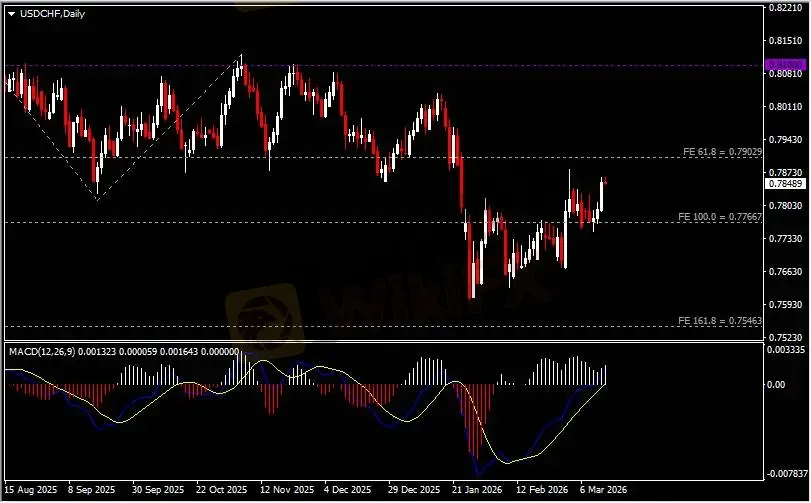Click the 6 Mar 2026 date label
This screenshot has width=811, height=503.
coord(603,490)
